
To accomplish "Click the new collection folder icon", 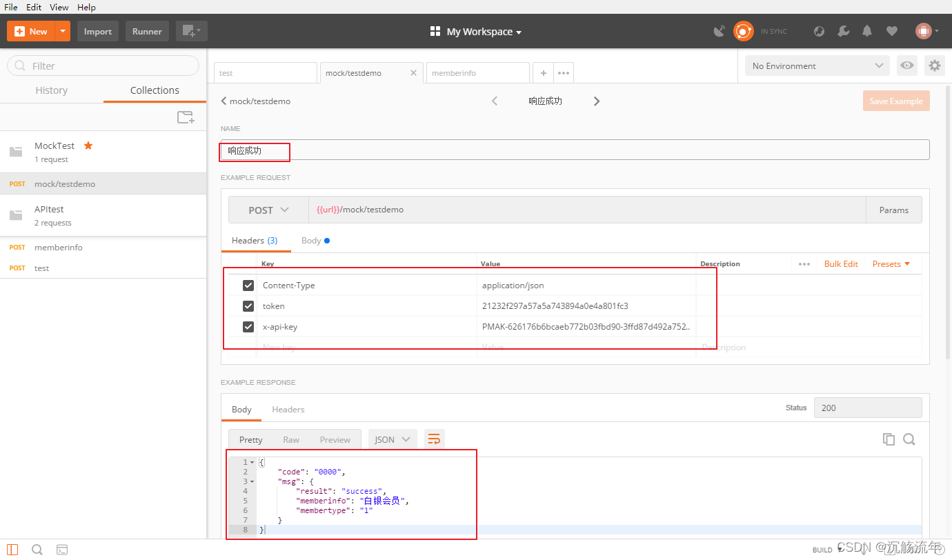I will 186,117.
